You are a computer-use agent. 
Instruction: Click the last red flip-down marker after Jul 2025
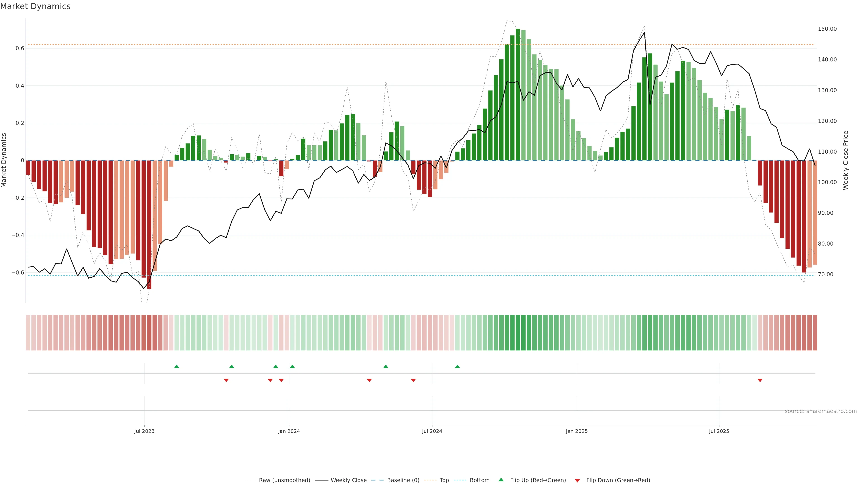(x=760, y=380)
